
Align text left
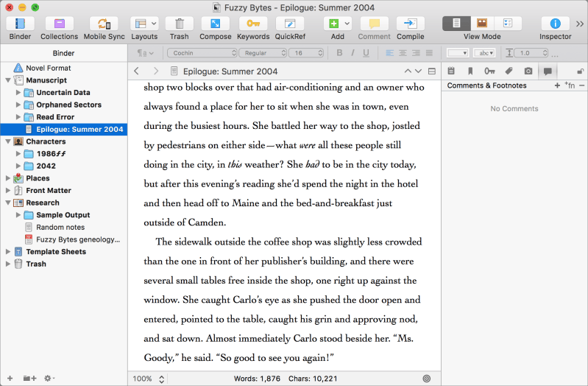[x=389, y=53]
